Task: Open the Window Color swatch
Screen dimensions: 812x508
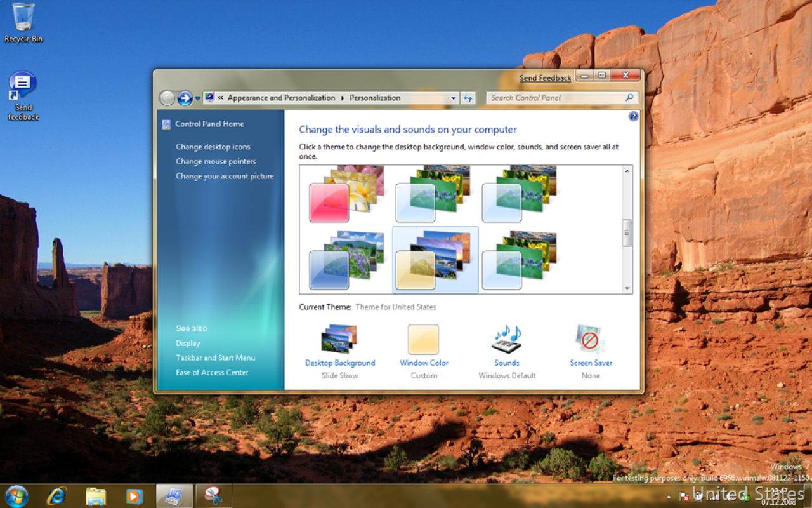Action: (423, 339)
